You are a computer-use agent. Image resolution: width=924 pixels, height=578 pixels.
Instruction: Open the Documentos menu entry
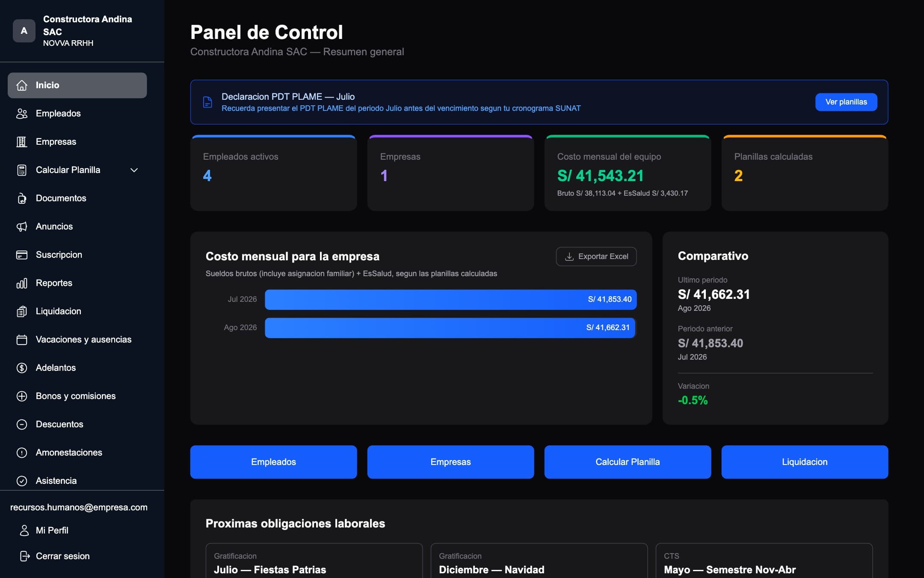point(77,198)
